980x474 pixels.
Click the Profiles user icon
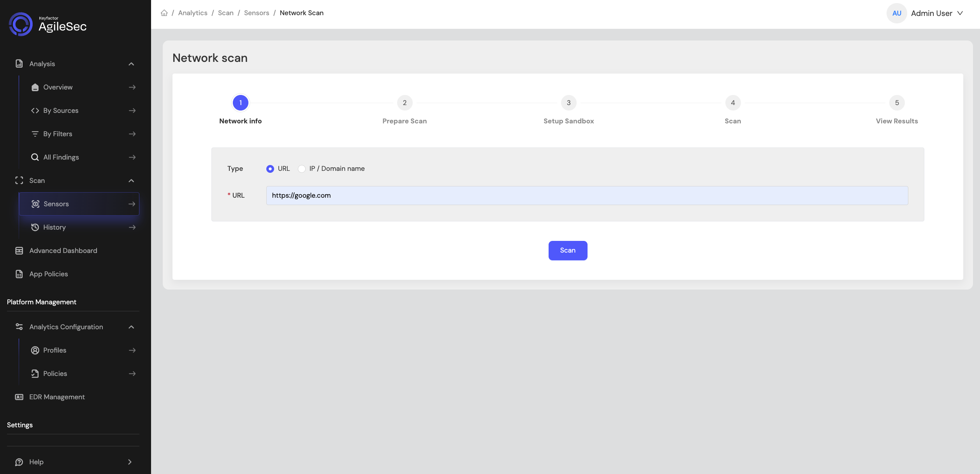[x=35, y=350]
